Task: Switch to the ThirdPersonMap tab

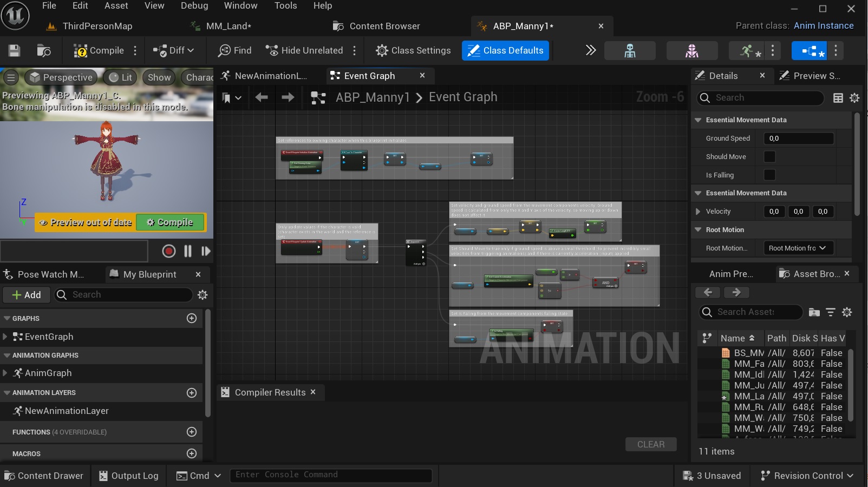Action: pos(97,26)
